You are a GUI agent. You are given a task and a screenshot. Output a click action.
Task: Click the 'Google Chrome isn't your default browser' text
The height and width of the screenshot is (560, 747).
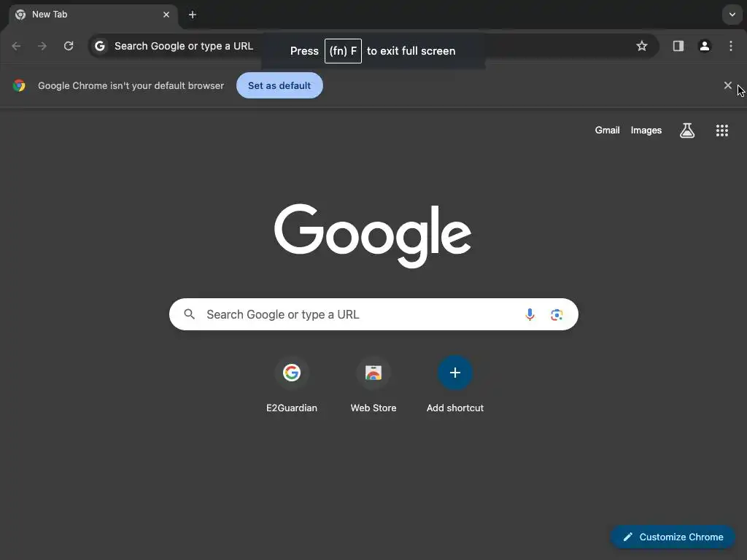[x=131, y=86]
